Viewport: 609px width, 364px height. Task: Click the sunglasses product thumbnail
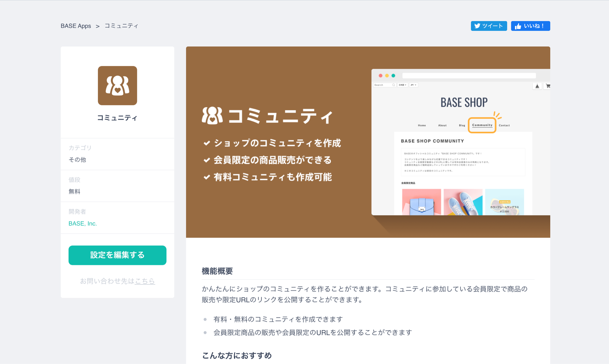point(504,202)
